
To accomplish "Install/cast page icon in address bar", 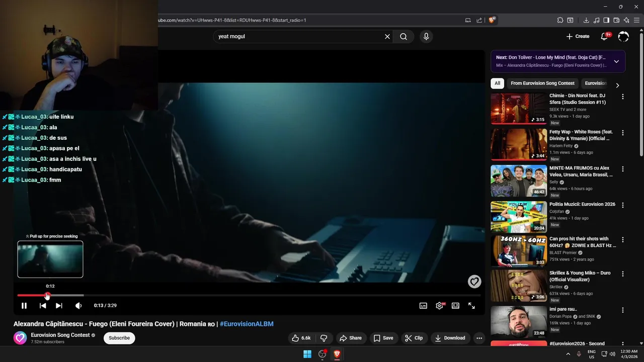I will [468, 20].
